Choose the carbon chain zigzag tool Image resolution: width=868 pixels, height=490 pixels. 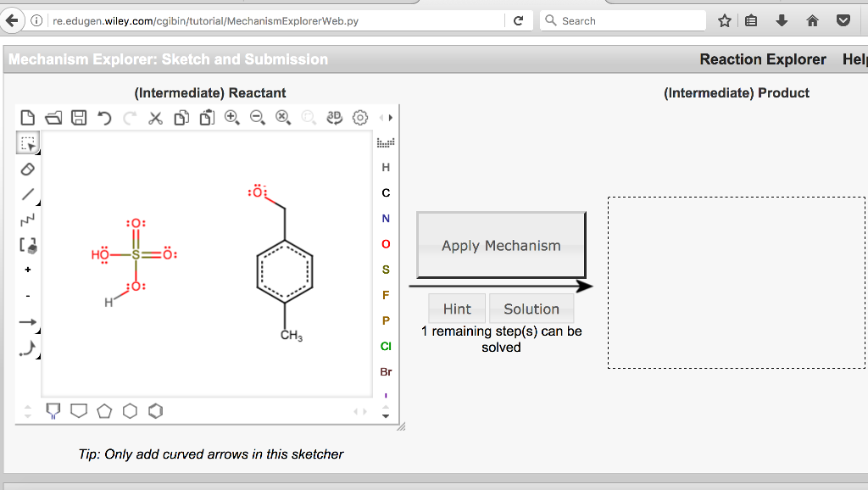click(28, 220)
